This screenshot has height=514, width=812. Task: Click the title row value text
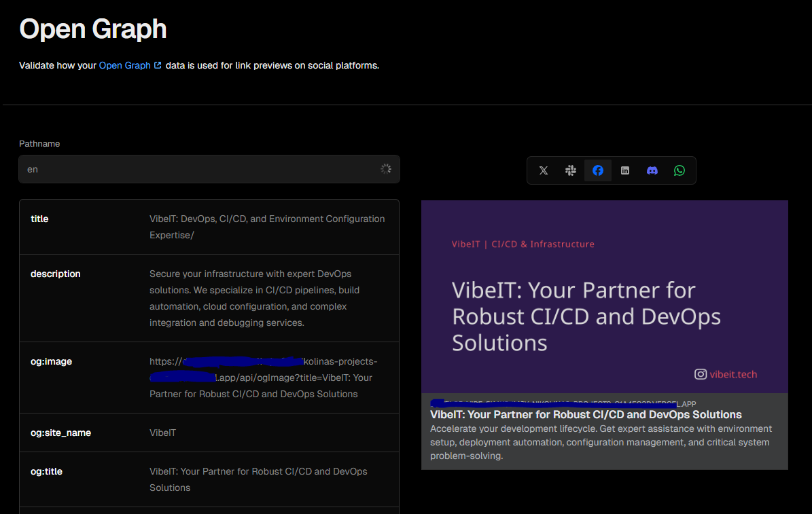267,227
